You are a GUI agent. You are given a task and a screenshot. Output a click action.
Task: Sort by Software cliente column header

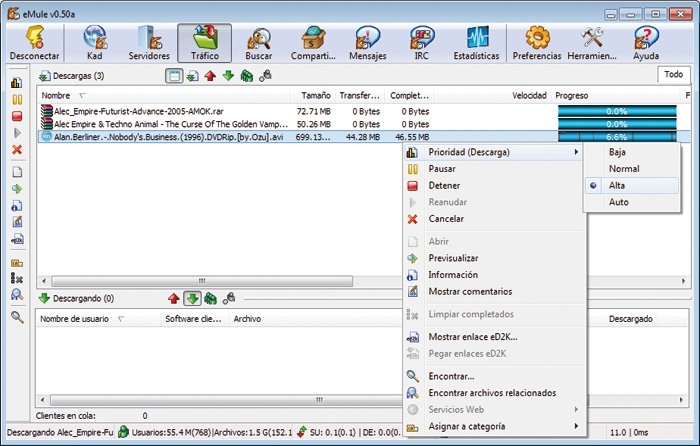[x=195, y=319]
